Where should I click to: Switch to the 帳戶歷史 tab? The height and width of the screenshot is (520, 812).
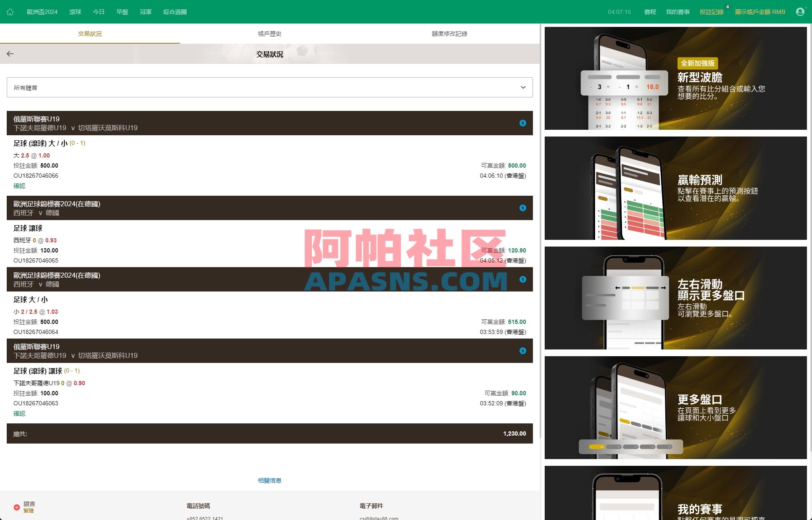[269, 34]
